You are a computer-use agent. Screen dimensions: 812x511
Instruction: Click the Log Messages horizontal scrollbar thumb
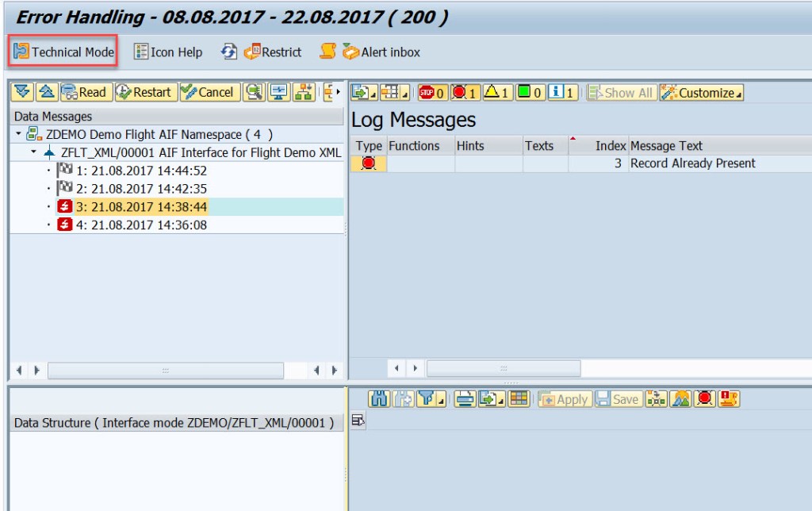tap(504, 368)
